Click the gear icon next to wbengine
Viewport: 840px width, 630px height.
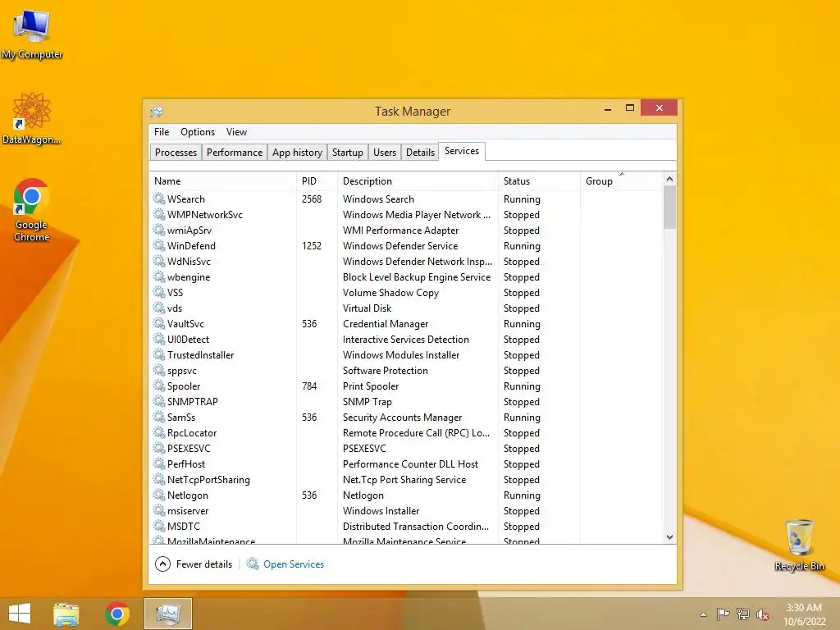[159, 276]
